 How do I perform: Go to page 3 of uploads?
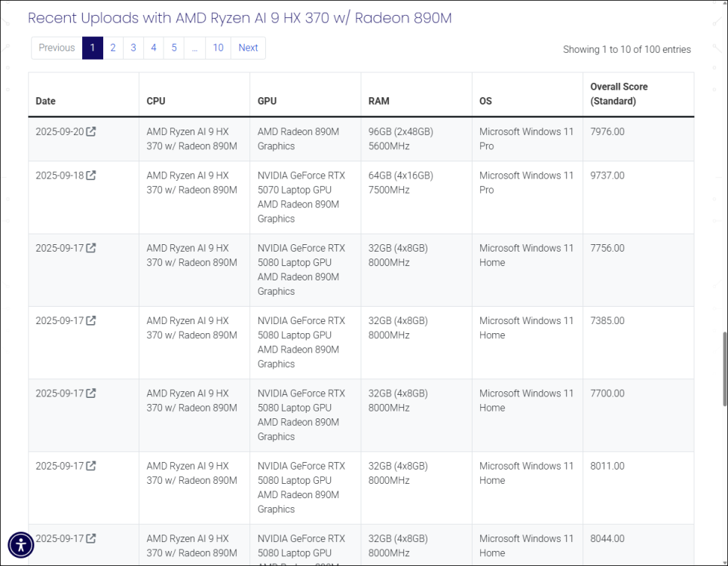(x=133, y=47)
